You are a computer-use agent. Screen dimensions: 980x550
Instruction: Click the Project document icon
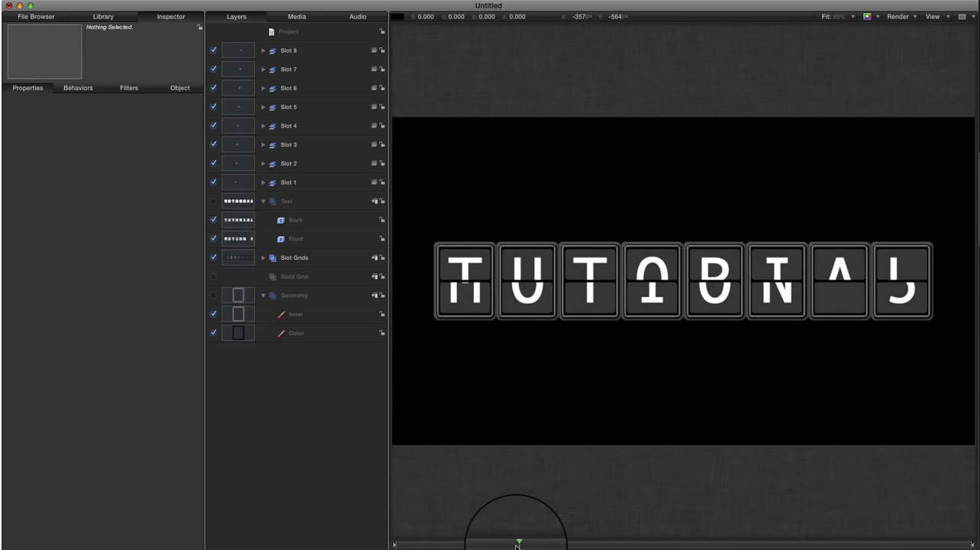(272, 32)
